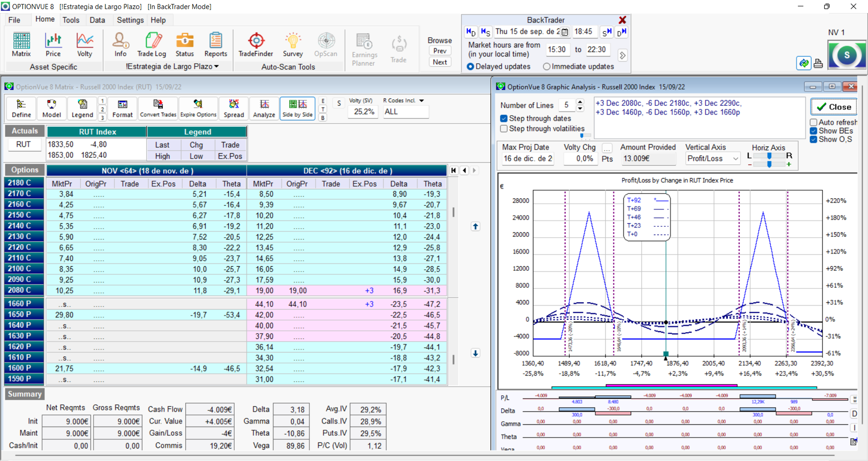This screenshot has width=868, height=461.
Task: Click the Model toolbar icon
Action: [52, 108]
